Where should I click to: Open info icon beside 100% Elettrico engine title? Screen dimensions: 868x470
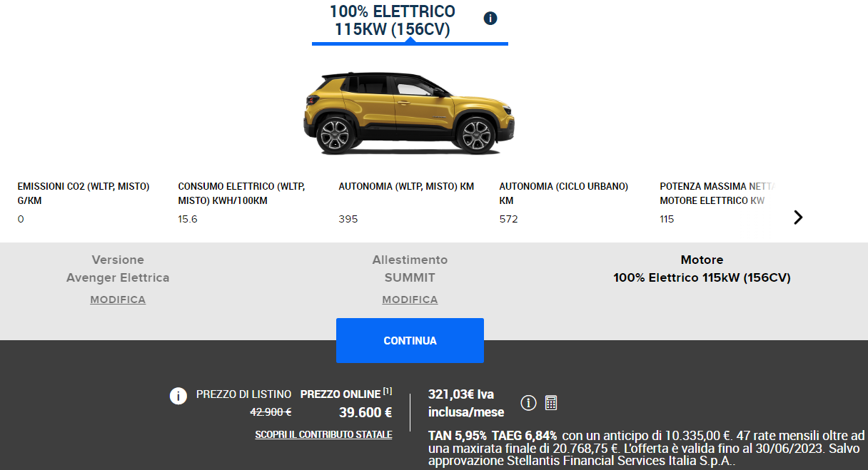(490, 19)
